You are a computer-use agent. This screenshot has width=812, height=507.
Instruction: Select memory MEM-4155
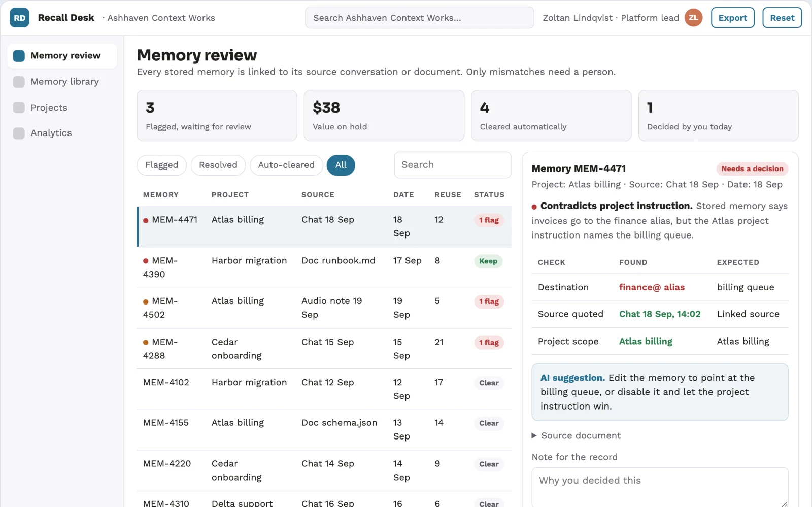pos(325,430)
